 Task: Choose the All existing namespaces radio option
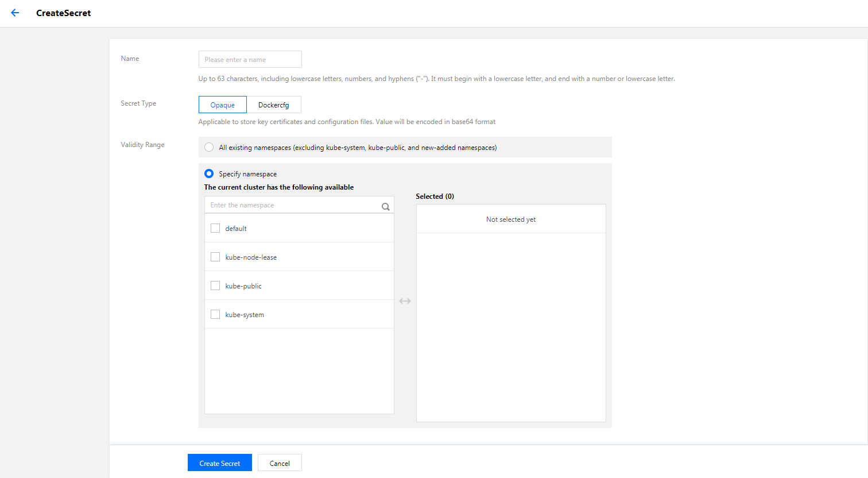(209, 147)
